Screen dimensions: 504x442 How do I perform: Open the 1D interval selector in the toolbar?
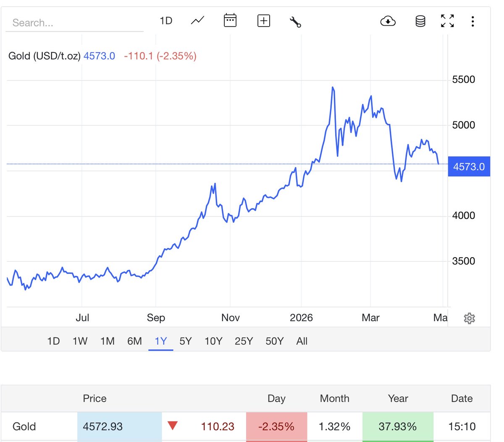click(166, 21)
